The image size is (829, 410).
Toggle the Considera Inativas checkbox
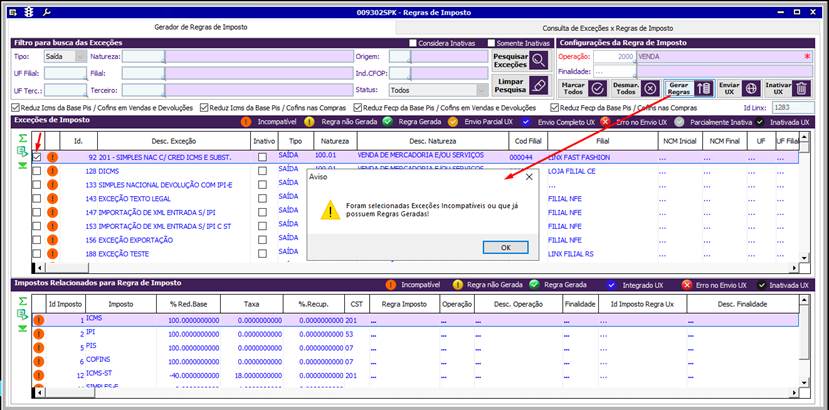[413, 43]
